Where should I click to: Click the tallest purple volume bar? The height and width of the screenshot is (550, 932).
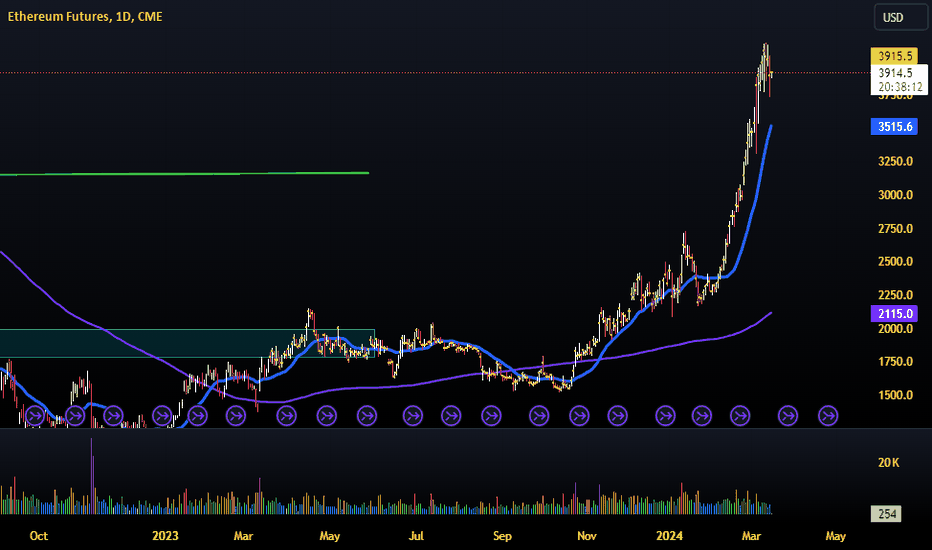tap(92, 476)
